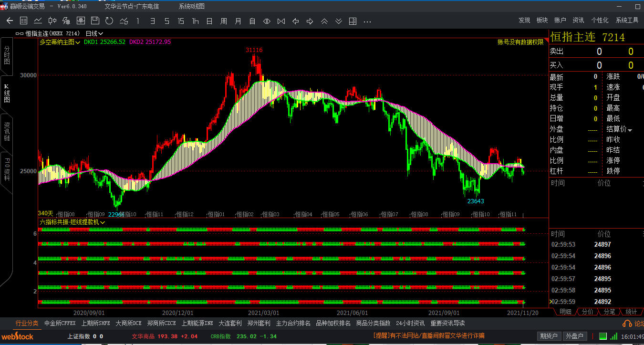644x345 pixels.
Task: Open 主力合约排名 category
Action: point(293,323)
